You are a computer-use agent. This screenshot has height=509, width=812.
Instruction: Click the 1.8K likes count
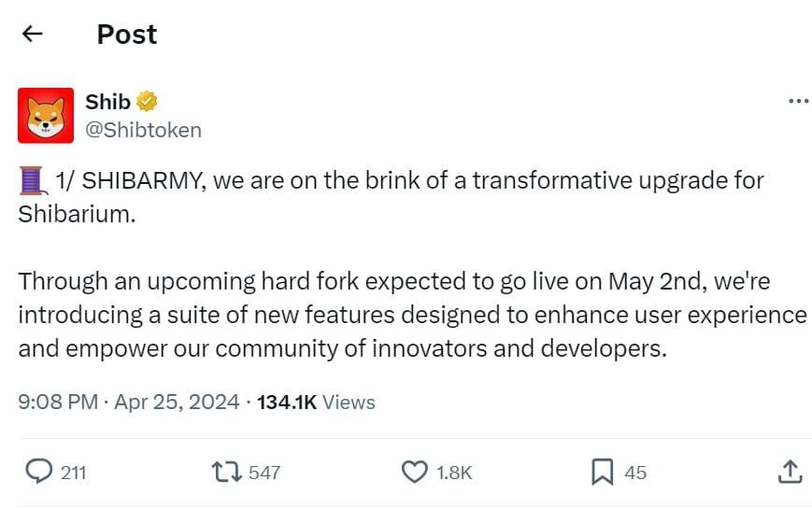click(x=454, y=474)
